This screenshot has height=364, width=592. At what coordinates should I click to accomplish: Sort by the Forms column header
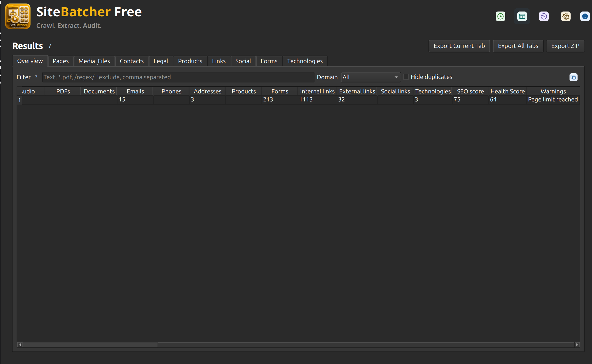(x=280, y=91)
